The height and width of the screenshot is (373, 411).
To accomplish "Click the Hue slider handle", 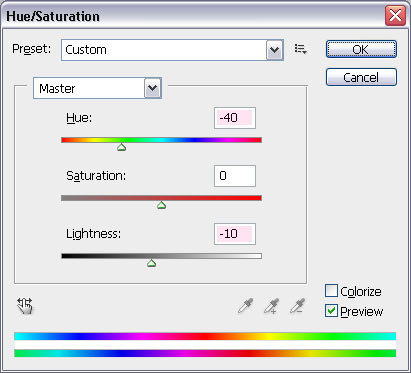I will coord(121,147).
